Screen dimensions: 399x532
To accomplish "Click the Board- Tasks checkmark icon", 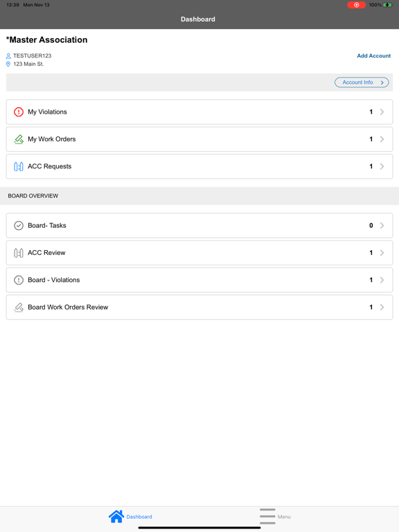I will pos(19,225).
